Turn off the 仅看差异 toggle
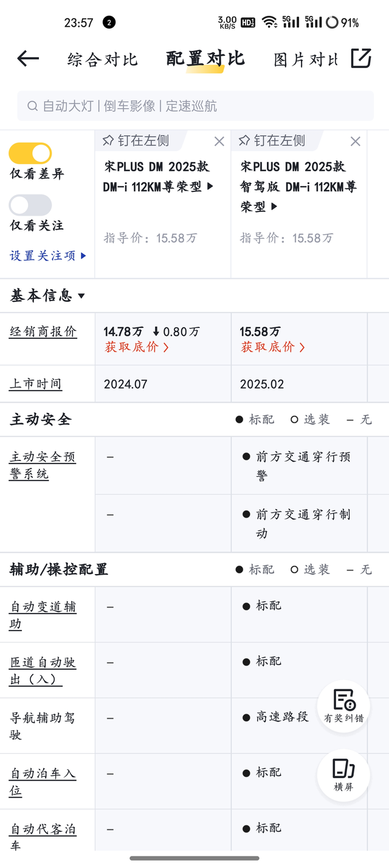Image resolution: width=389 pixels, height=868 pixels. coord(30,153)
